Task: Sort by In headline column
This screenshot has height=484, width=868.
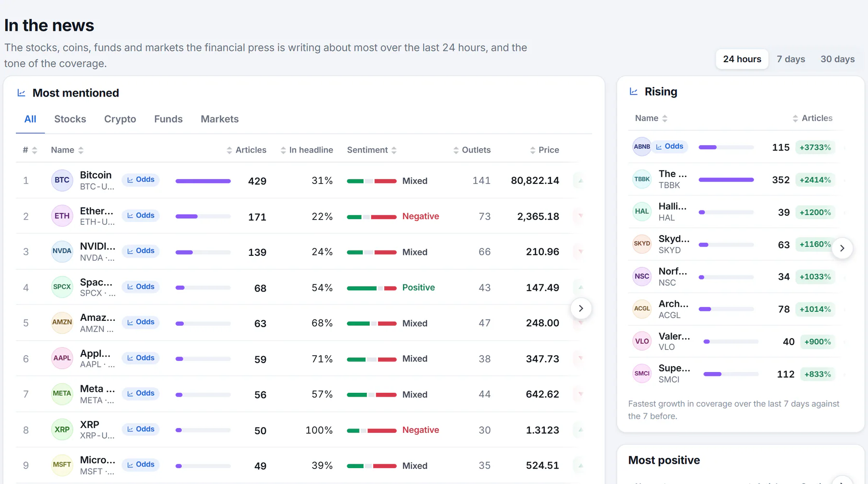Action: (307, 150)
